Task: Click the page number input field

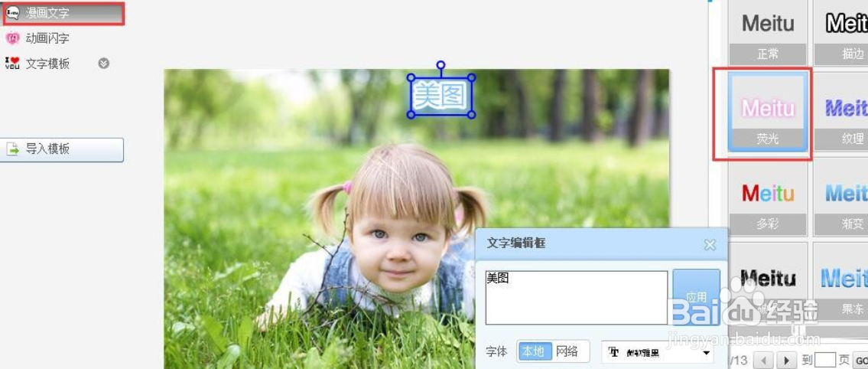Action: (825, 360)
